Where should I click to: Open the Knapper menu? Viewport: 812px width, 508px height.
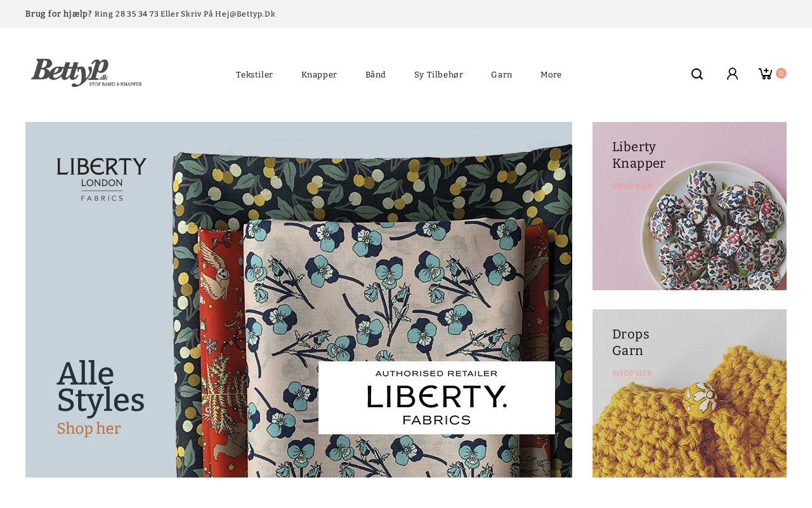[319, 75]
